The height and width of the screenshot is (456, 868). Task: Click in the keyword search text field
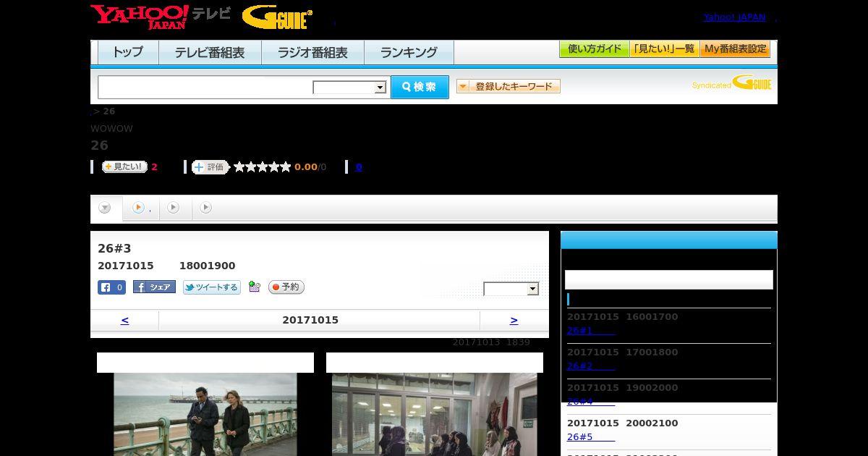click(x=205, y=88)
